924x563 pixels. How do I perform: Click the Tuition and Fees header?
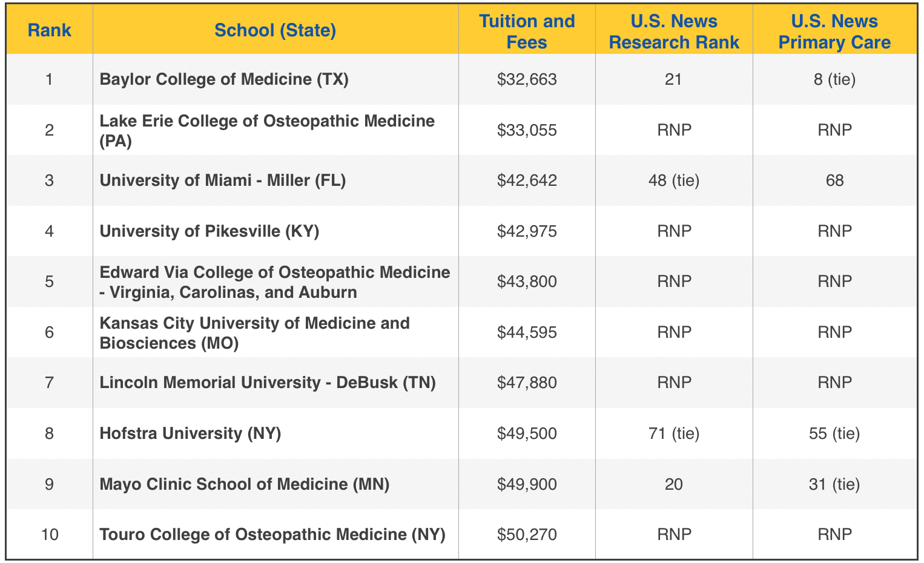[x=527, y=31]
